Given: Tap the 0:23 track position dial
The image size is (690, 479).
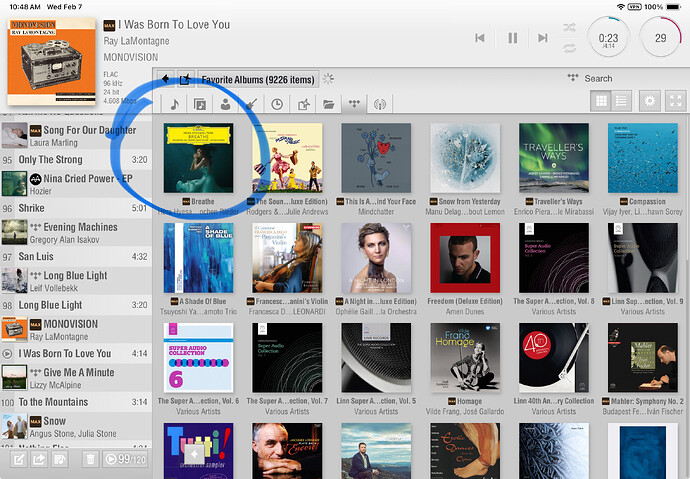Looking at the screenshot, I should point(608,38).
